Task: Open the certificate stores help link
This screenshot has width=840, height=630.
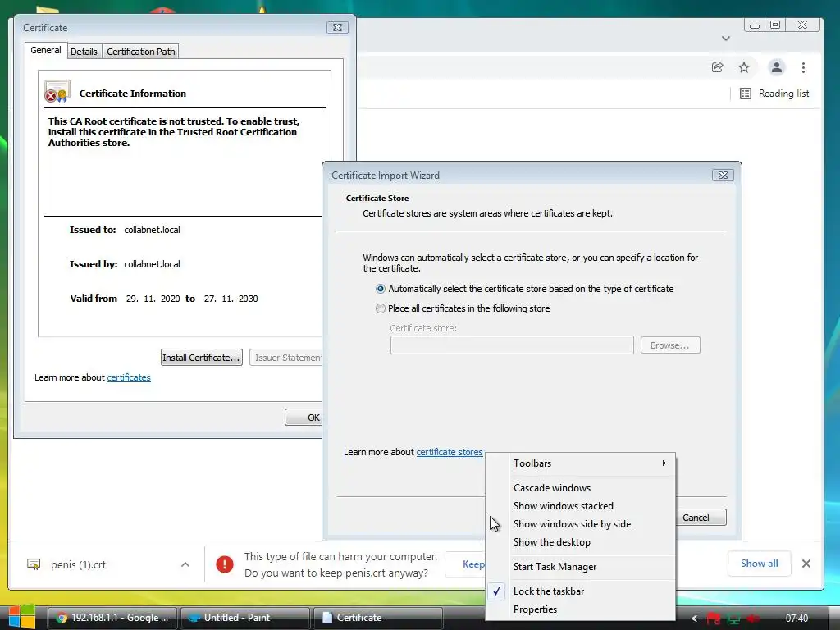Action: point(450,452)
